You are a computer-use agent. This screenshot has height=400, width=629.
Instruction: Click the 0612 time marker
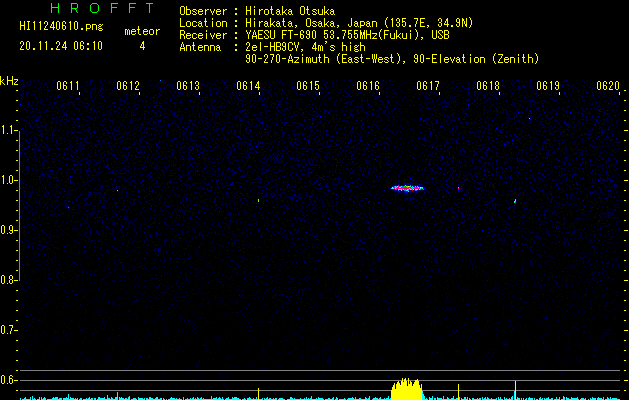(128, 86)
